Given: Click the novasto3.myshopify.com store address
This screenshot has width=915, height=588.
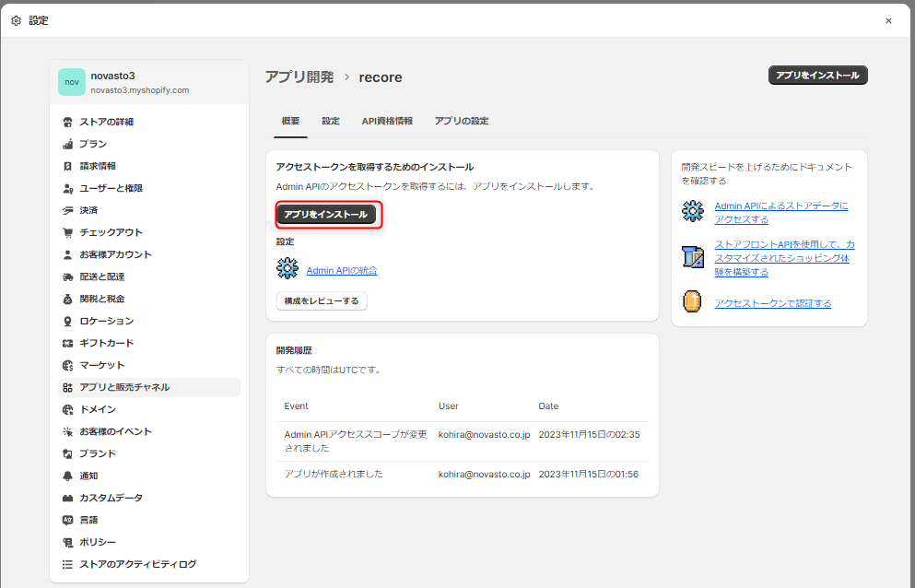Looking at the screenshot, I should [140, 90].
